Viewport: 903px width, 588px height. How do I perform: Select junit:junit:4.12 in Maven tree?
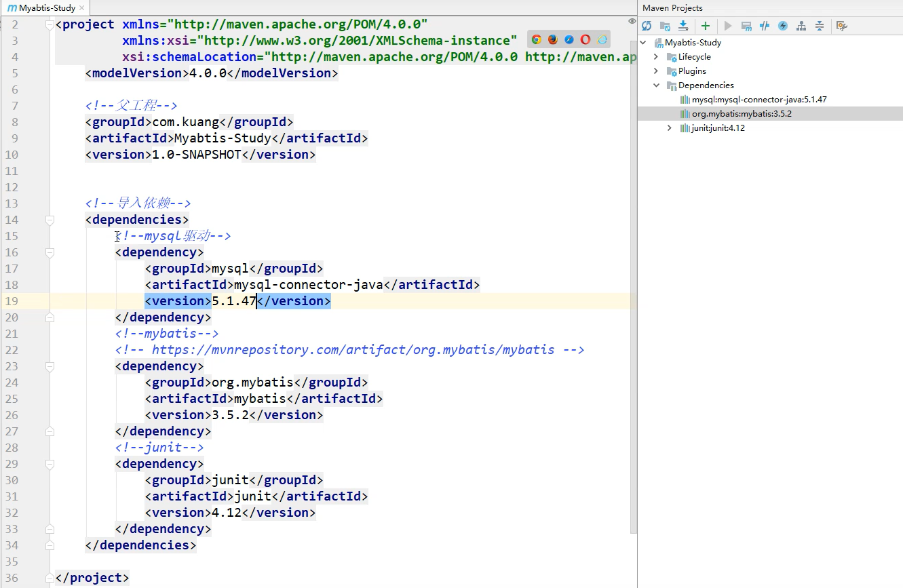click(718, 128)
